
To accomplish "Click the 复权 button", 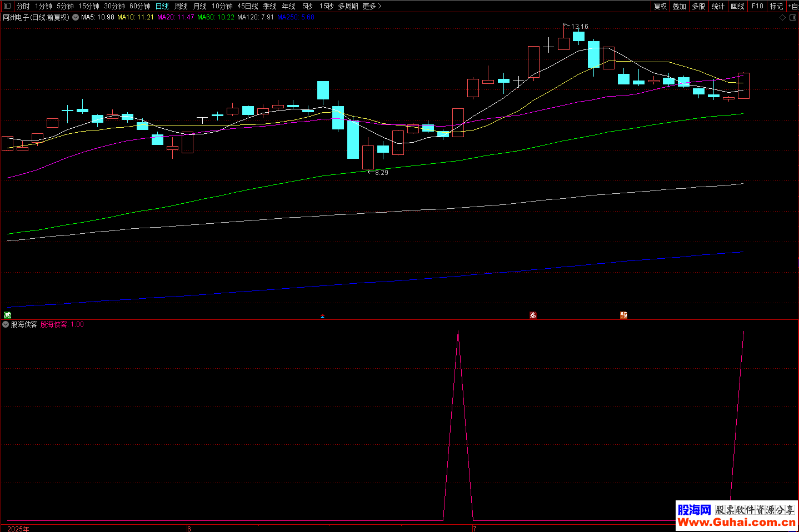I will pos(660,6).
